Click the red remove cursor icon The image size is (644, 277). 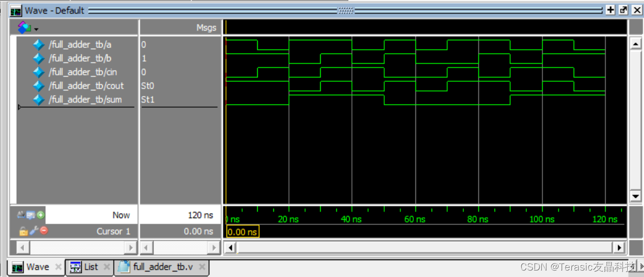click(44, 231)
